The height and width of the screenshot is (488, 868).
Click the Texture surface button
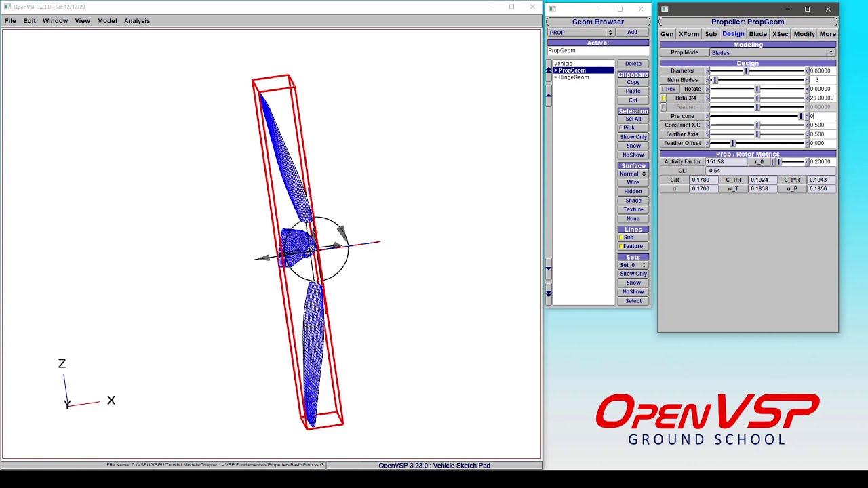tap(633, 209)
